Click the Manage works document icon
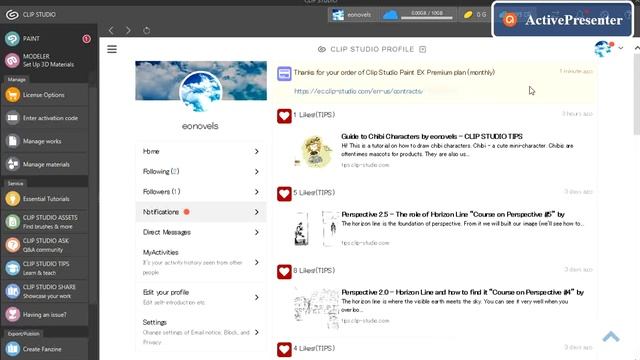 coord(13,141)
